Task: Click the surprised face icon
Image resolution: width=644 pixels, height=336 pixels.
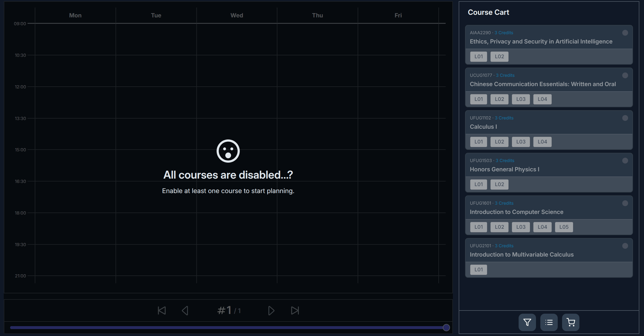Action: pyautogui.click(x=228, y=151)
